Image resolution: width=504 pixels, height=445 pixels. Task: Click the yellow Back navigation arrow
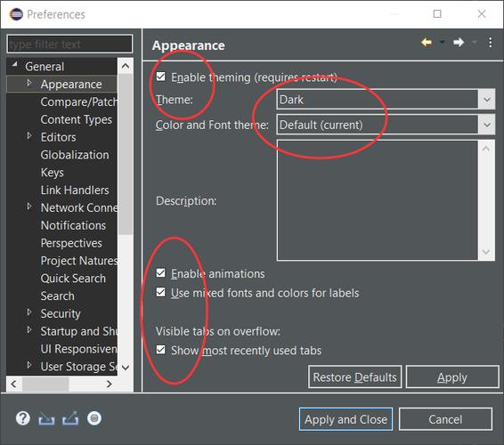(x=427, y=43)
